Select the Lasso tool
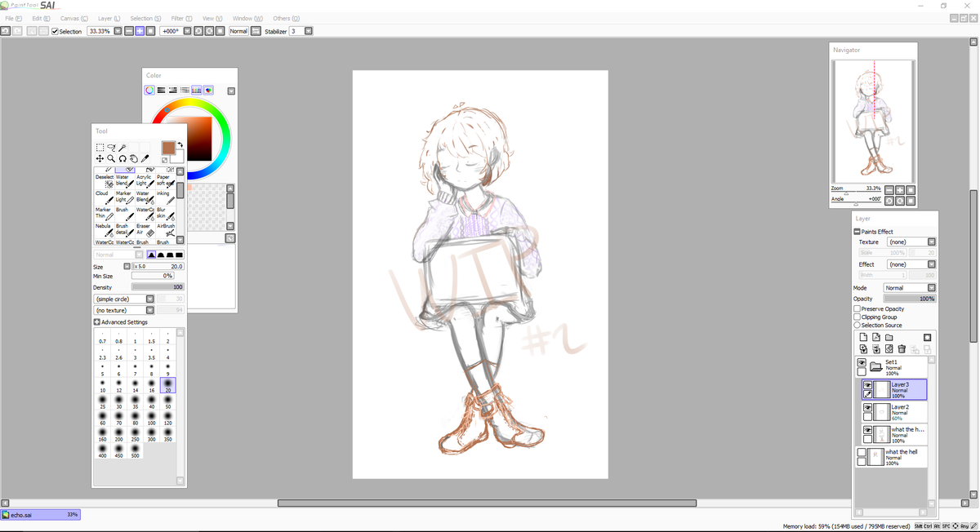This screenshot has height=532, width=980. point(111,148)
